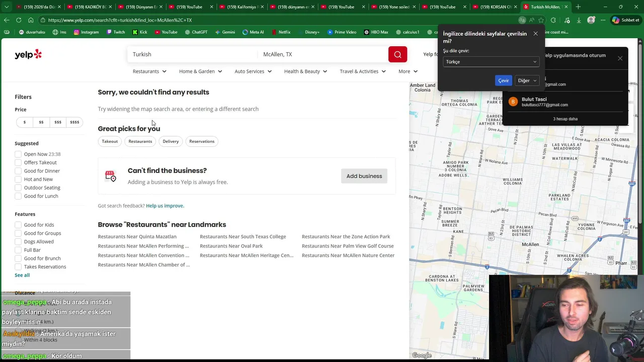Expand the Home & Garden menu
The image size is (644, 362).
[200, 71]
